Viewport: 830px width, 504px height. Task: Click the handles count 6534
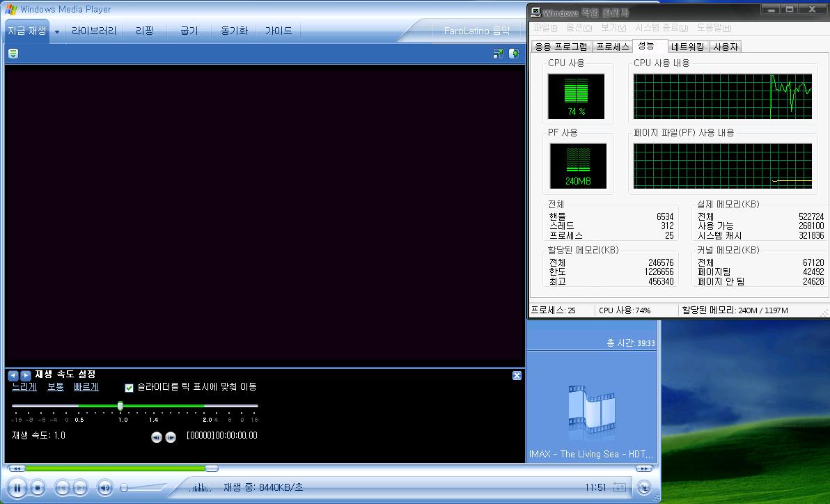coord(665,216)
